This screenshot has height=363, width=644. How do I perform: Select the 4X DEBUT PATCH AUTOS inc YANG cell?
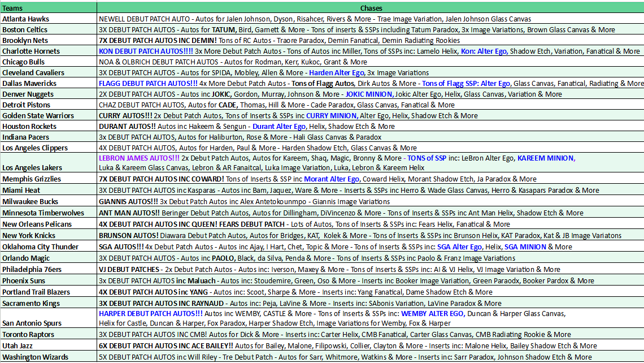(x=371, y=291)
